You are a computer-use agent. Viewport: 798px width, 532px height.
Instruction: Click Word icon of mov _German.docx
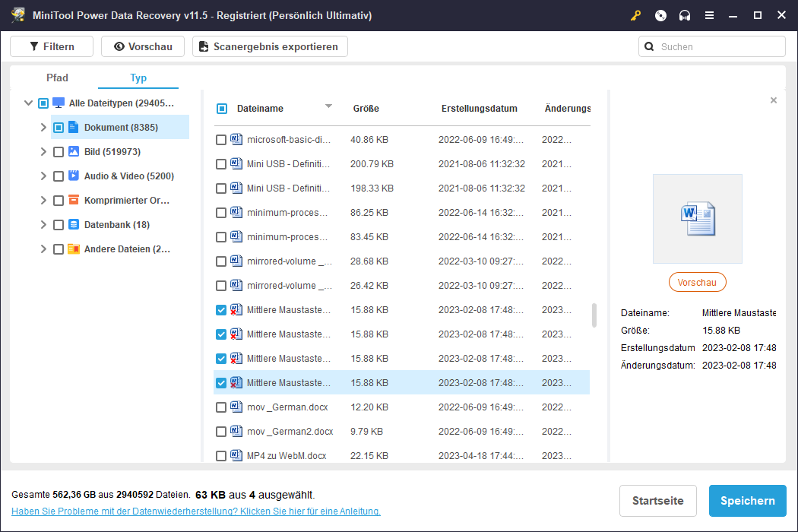[x=236, y=407]
